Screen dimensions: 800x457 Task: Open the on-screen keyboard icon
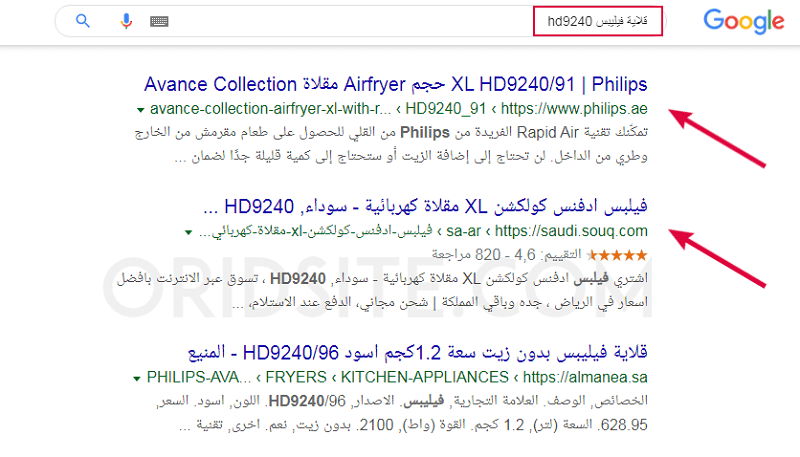(159, 21)
